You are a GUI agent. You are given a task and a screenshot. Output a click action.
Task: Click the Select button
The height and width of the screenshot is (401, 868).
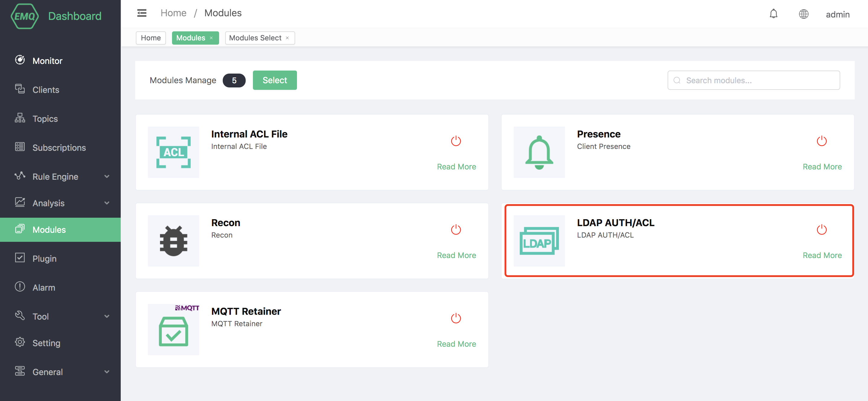click(x=275, y=80)
